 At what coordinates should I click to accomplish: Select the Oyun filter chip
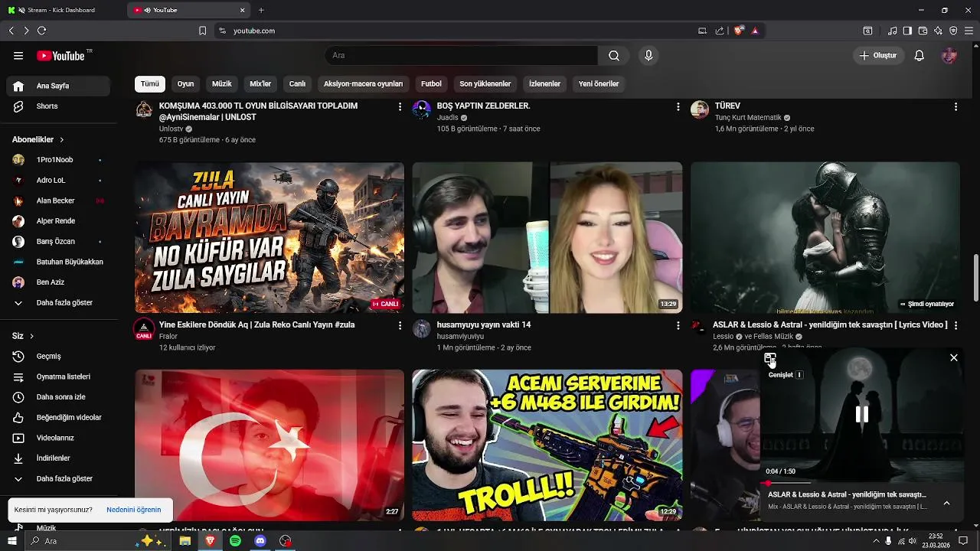pos(186,84)
